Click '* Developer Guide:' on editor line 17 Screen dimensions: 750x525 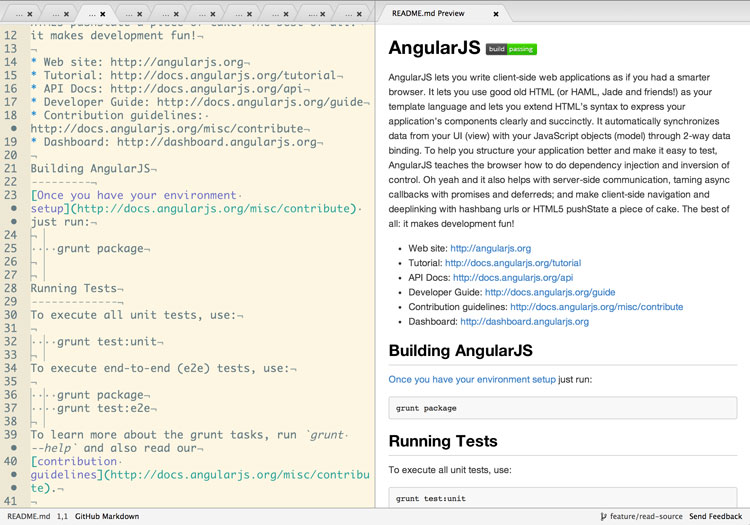pos(90,102)
